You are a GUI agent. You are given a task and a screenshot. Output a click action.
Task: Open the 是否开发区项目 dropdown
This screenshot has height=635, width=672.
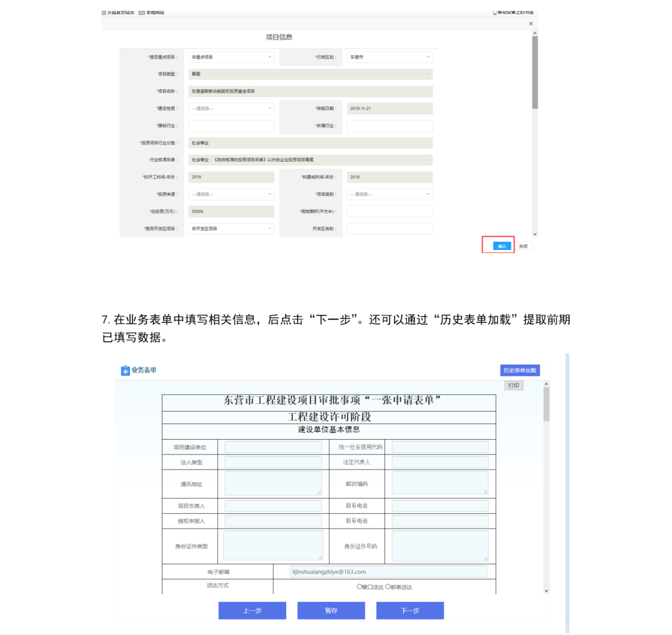tap(231, 228)
